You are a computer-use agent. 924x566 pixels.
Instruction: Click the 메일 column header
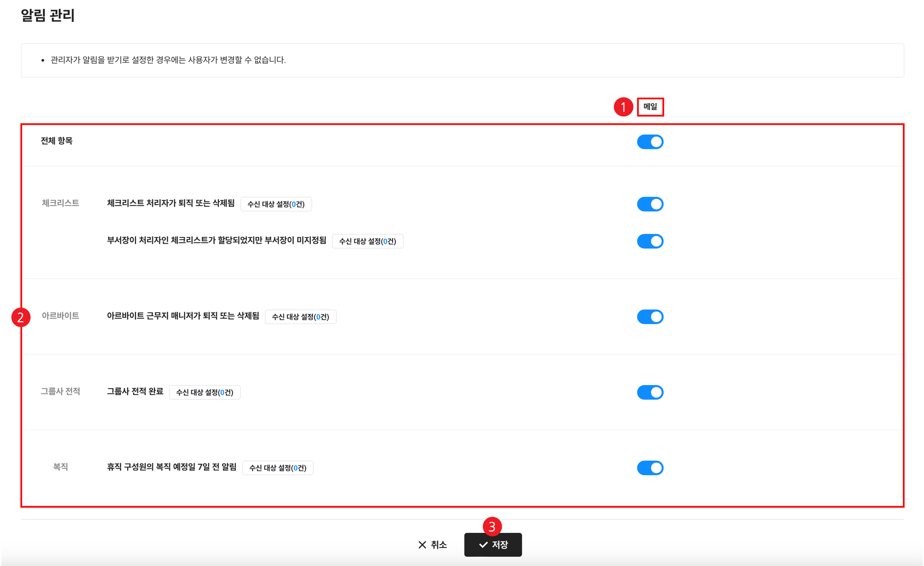tap(650, 107)
